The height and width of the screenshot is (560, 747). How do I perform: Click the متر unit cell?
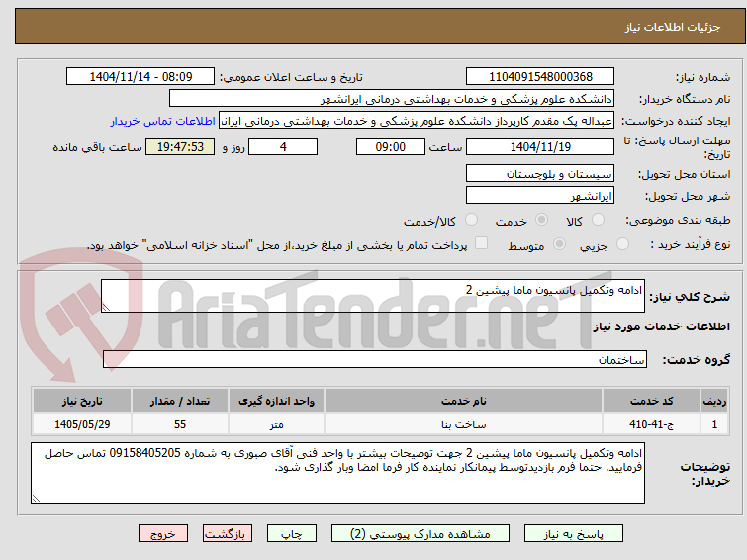point(276,424)
